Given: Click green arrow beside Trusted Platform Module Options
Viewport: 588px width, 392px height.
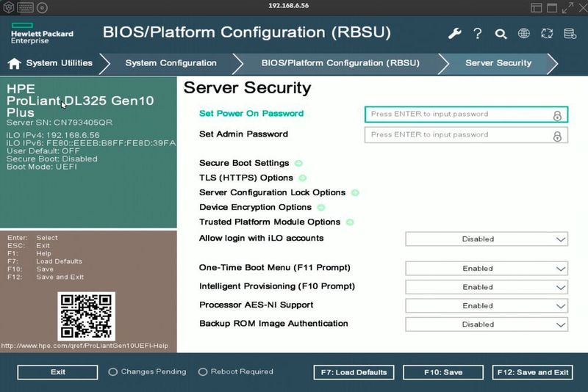Looking at the screenshot, I should pyautogui.click(x=350, y=222).
